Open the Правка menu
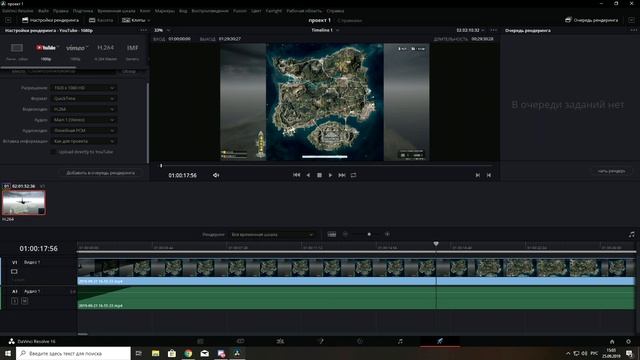640x360 pixels. pyautogui.click(x=60, y=11)
